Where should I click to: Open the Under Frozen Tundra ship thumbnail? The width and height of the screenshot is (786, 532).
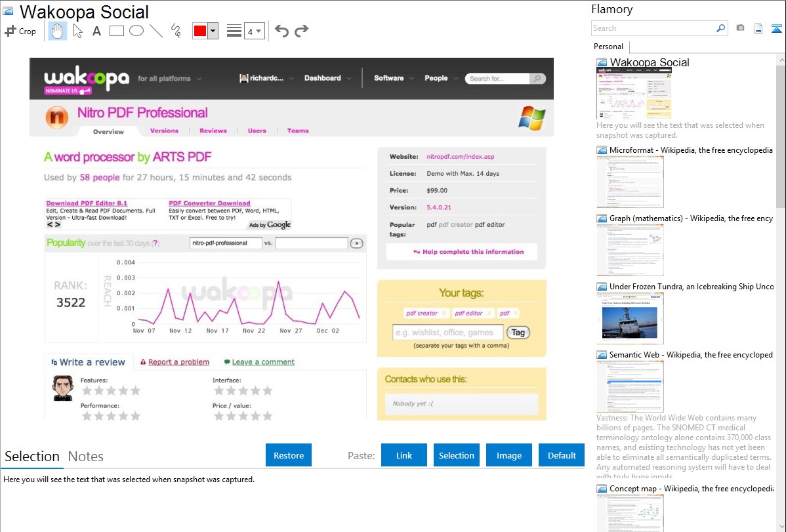click(x=630, y=318)
